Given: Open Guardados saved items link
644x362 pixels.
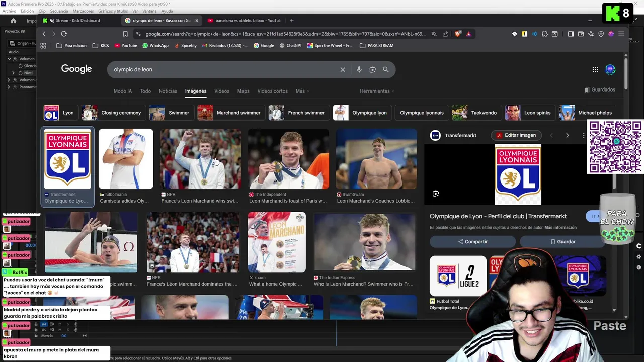Looking at the screenshot, I should 600,89.
